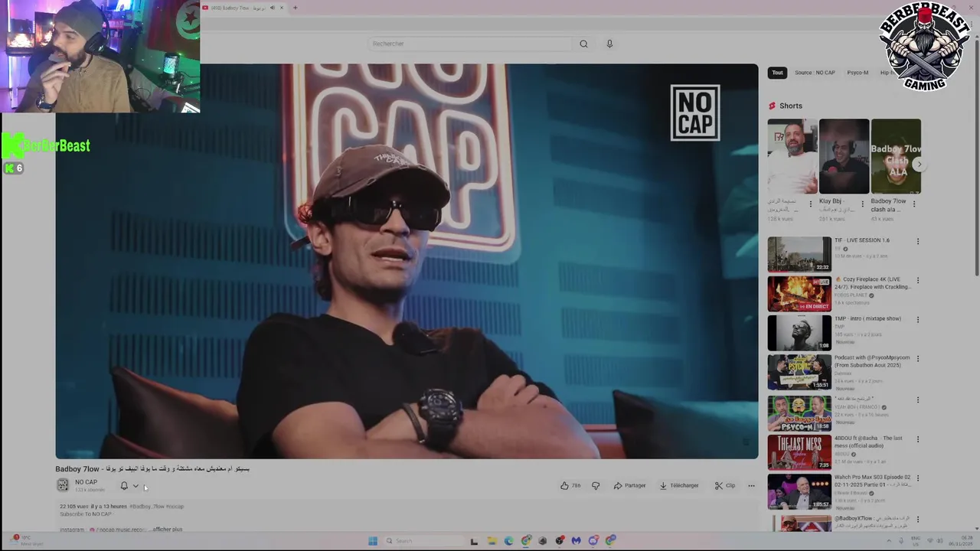980x551 pixels.
Task: Click THE LAST MESS thumbnail
Action: [x=799, y=452]
